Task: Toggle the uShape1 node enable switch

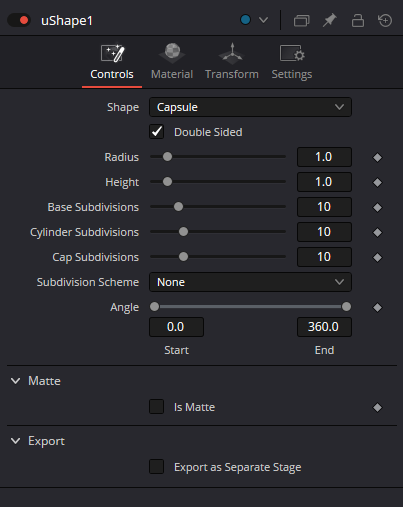Action: click(x=19, y=20)
